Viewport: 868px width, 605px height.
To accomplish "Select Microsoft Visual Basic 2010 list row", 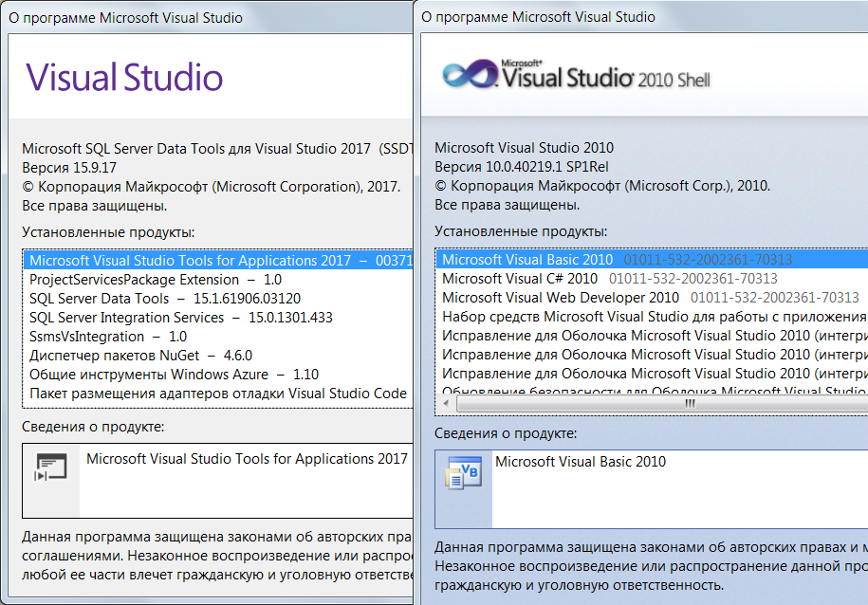I will tap(652, 259).
